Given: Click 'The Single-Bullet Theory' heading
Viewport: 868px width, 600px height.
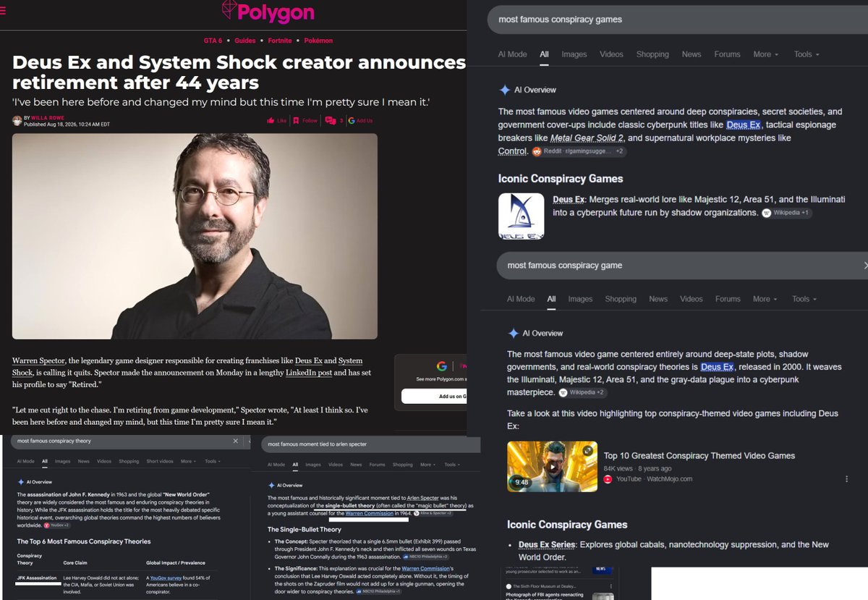Looking at the screenshot, I should pos(305,529).
